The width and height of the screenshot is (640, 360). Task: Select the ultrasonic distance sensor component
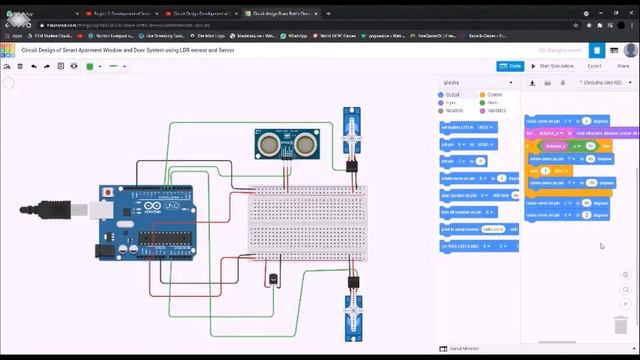pos(287,144)
